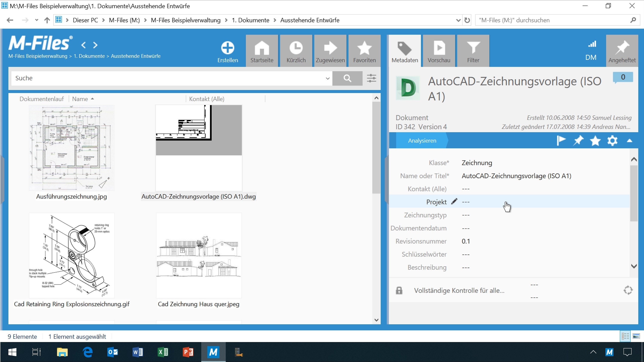This screenshot has width=644, height=362.
Task: Click the gear settings icon in metadata card
Action: click(612, 141)
